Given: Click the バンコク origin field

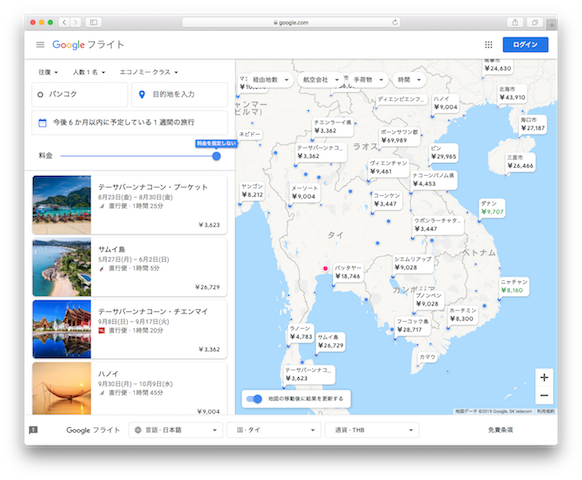Looking at the screenshot, I should 79,94.
